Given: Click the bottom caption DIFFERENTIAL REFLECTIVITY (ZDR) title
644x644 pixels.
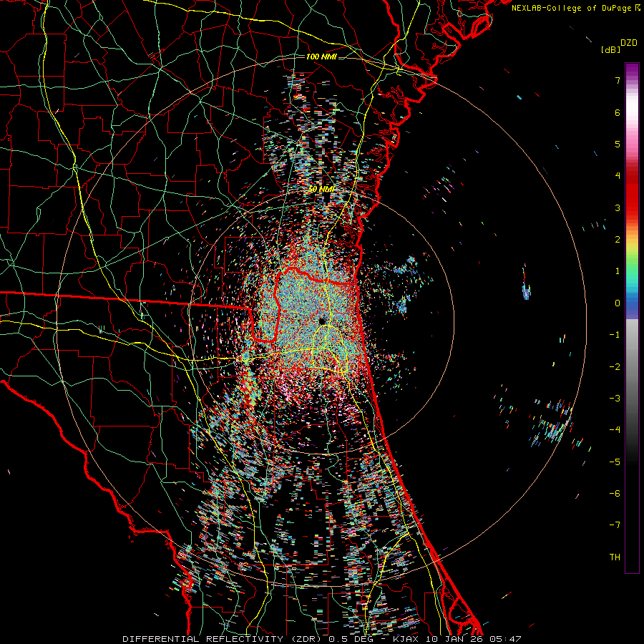Looking at the screenshot, I should pyautogui.click(x=223, y=639).
